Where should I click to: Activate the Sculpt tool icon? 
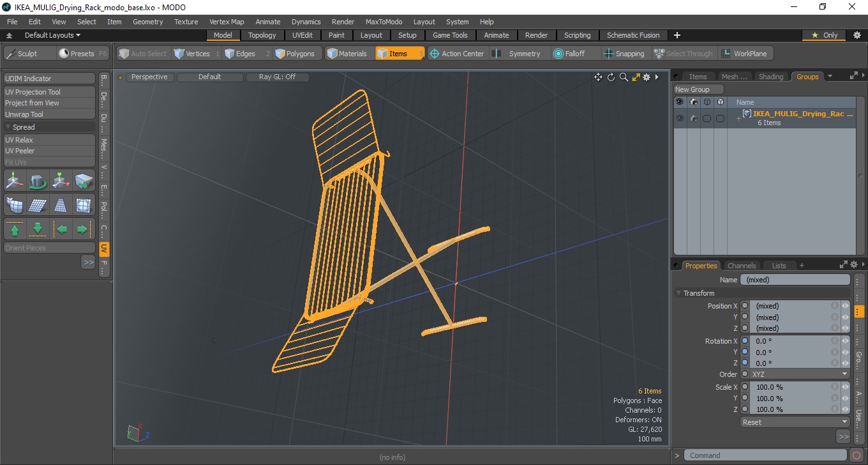tap(11, 54)
